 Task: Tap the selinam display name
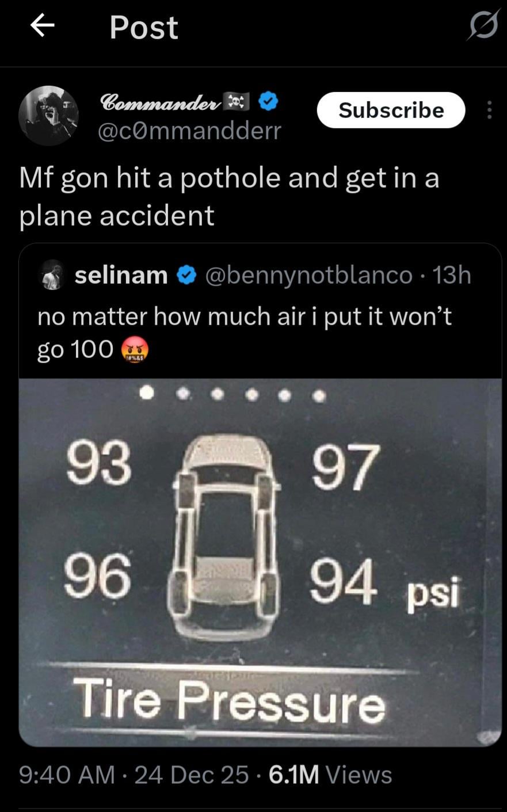pyautogui.click(x=121, y=276)
